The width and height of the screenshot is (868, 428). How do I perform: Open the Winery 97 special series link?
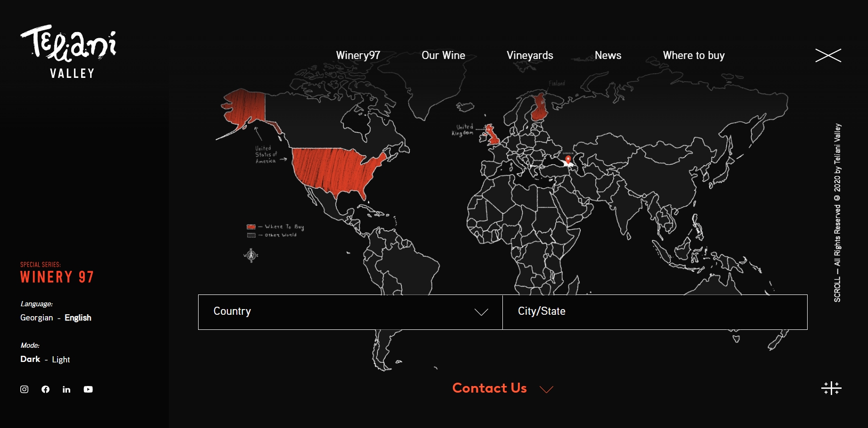(x=57, y=277)
